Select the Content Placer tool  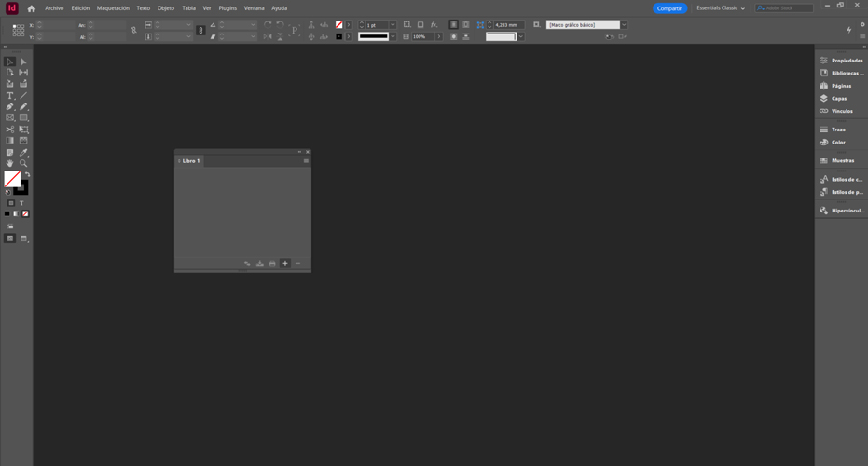pyautogui.click(x=23, y=84)
